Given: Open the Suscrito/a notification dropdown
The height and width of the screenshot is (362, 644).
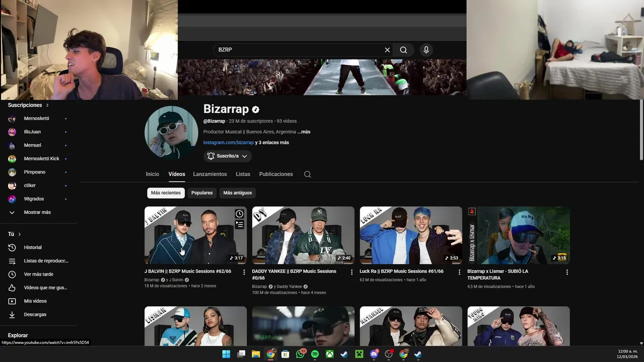Looking at the screenshot, I should pyautogui.click(x=227, y=156).
